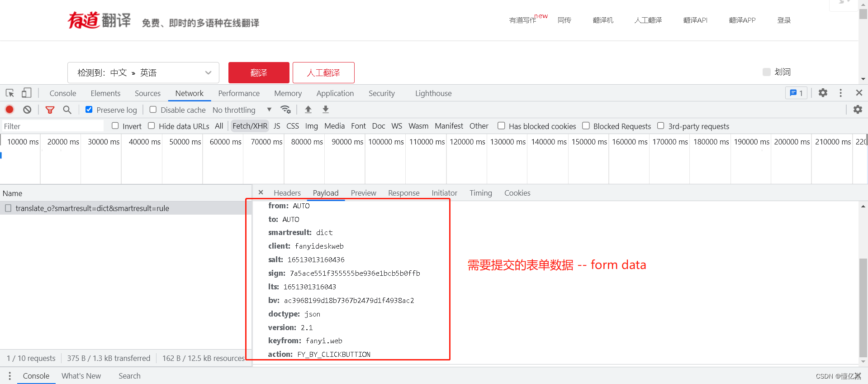Viewport: 868px width, 384px height.
Task: Open the drawer three-dot menu
Action: tap(9, 376)
